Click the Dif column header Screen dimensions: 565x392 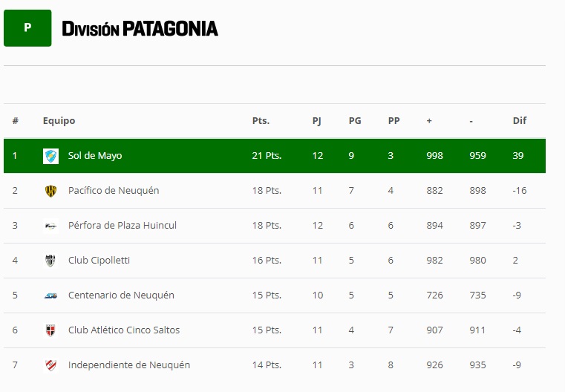click(519, 121)
